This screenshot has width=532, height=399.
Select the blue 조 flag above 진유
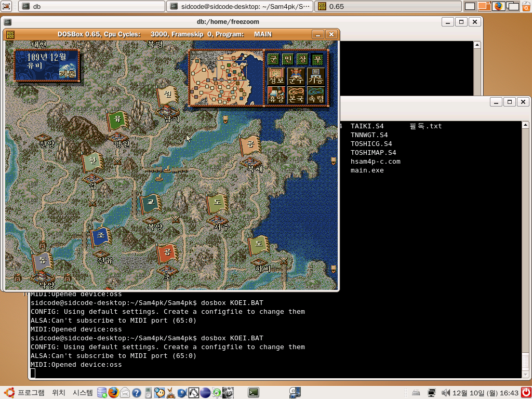pos(100,236)
